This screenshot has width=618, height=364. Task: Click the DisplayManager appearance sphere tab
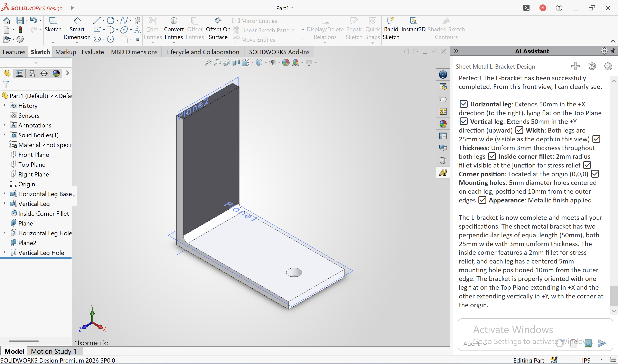point(56,73)
